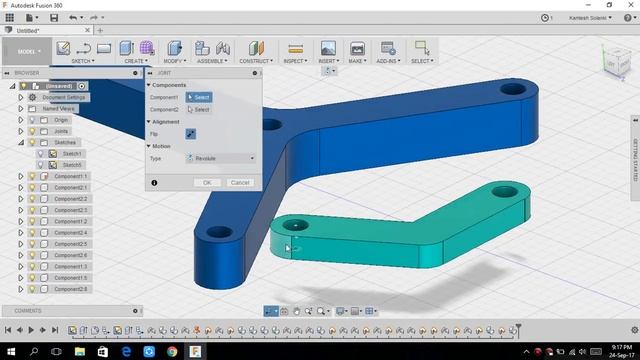
Task: Click the Extrude icon in Create
Action: coord(127,48)
